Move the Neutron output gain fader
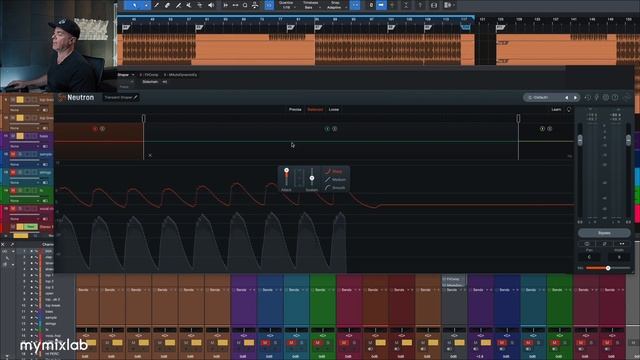Viewport: 640px width, 360px height. 629,140
